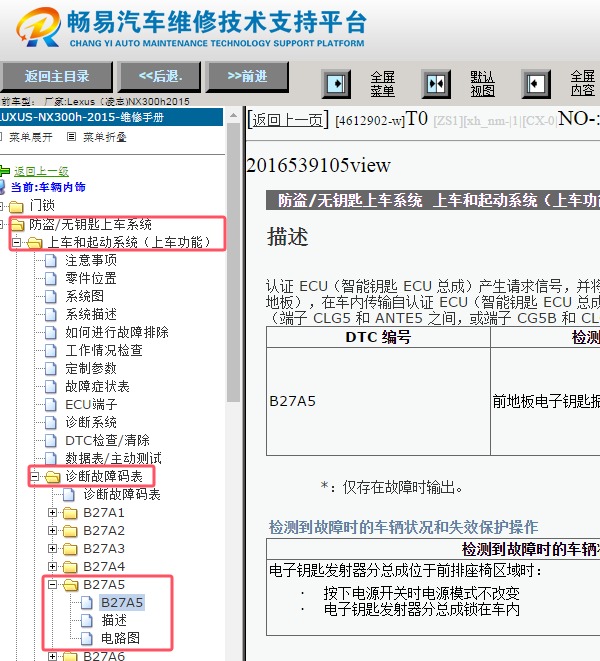Click the scrollbar up arrow

tap(234, 115)
